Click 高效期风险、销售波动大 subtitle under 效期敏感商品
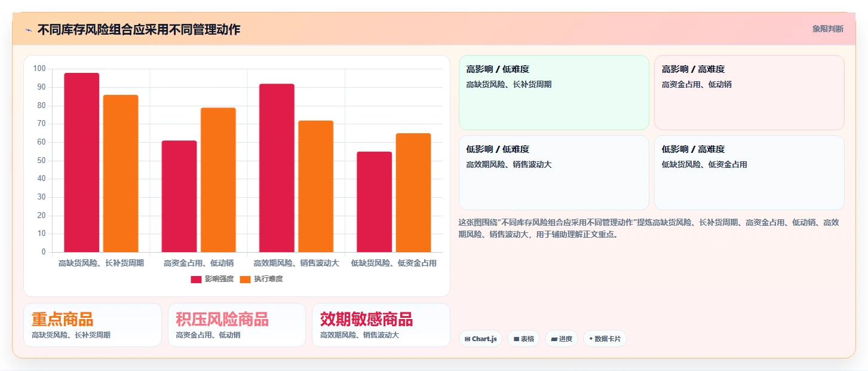This screenshot has width=868, height=371. coord(360,335)
